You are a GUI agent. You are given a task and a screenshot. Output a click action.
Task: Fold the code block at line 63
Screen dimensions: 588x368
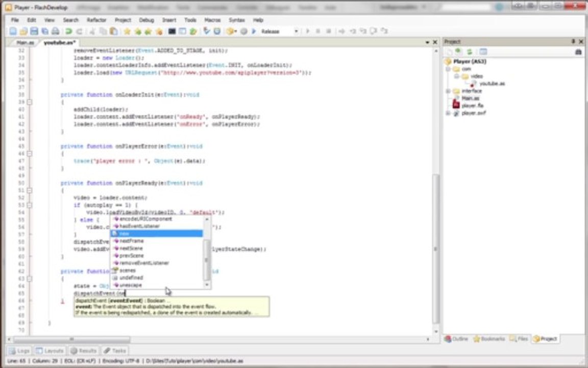pos(30,279)
